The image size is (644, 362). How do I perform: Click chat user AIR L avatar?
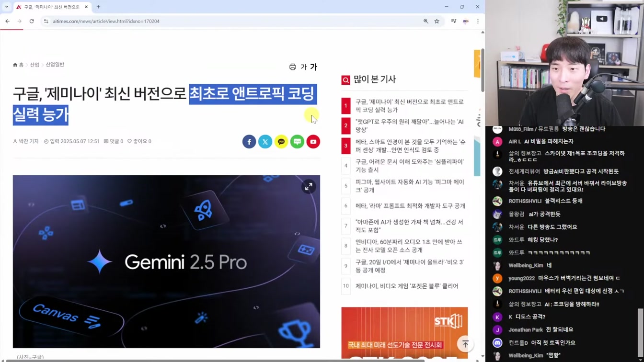click(497, 142)
